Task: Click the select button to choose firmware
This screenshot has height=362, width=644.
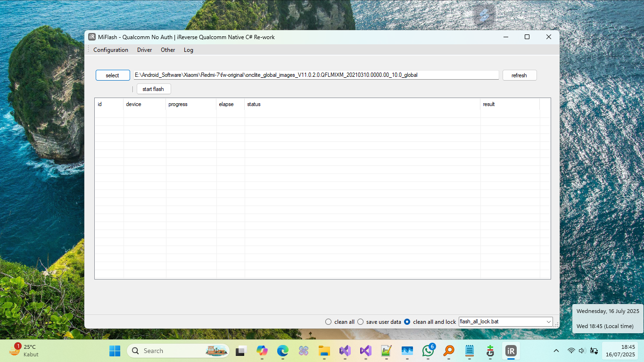Action: click(x=113, y=75)
